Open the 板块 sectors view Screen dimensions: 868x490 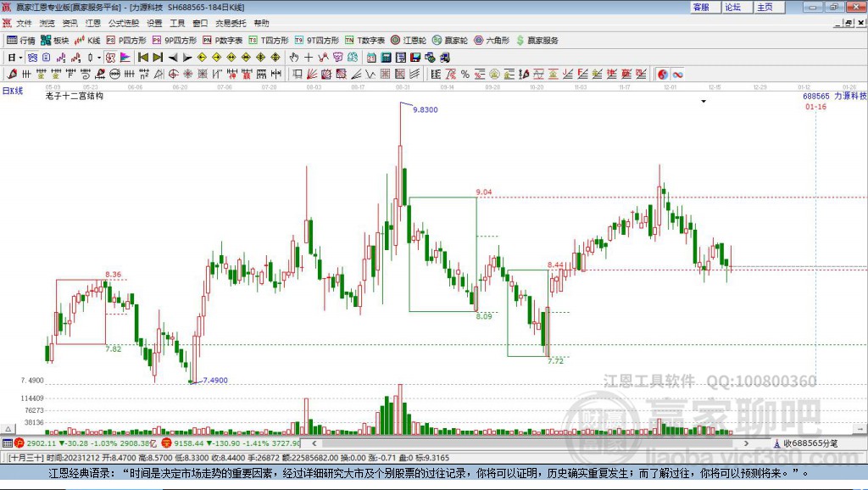tap(55, 41)
